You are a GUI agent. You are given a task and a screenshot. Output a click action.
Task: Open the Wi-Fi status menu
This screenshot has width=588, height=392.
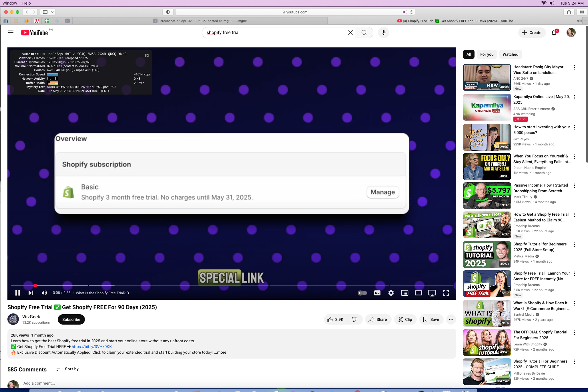pos(544,3)
